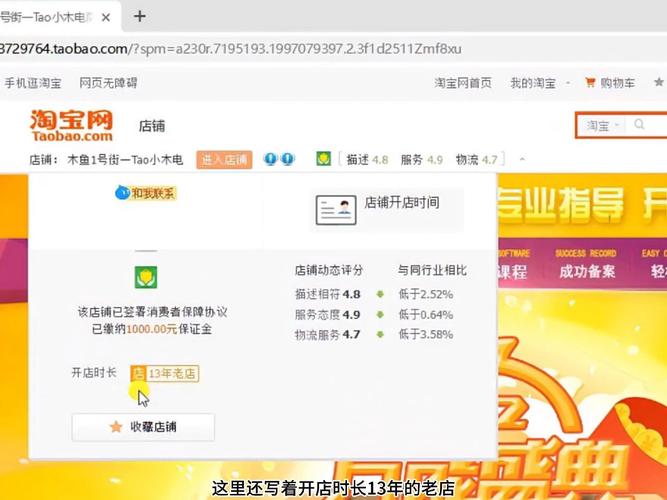Click 该店铺已签署消费者保障协议 text
This screenshot has width=667, height=500.
(x=152, y=312)
